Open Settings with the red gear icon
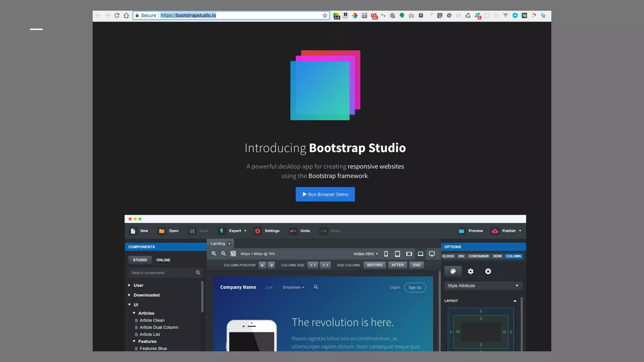 tap(258, 231)
